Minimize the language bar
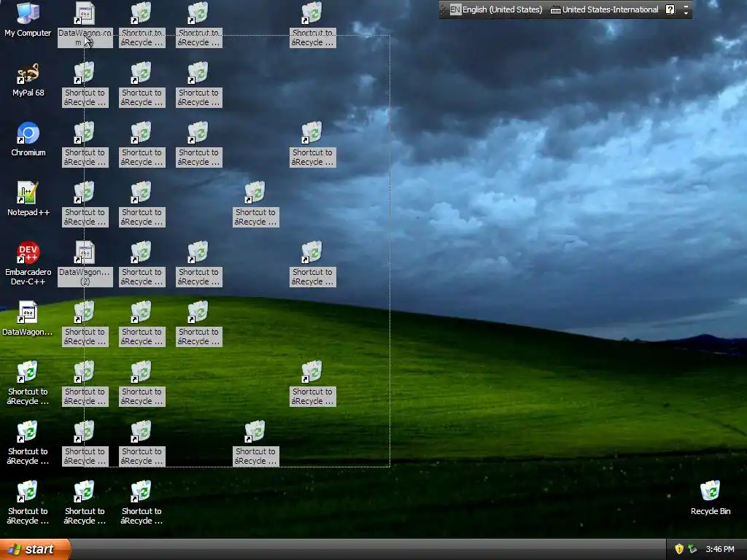The height and width of the screenshot is (560, 747). [x=686, y=6]
